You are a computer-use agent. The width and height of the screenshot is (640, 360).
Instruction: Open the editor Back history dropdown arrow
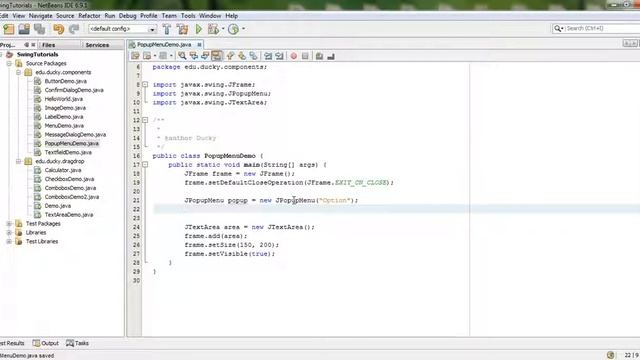click(155, 56)
